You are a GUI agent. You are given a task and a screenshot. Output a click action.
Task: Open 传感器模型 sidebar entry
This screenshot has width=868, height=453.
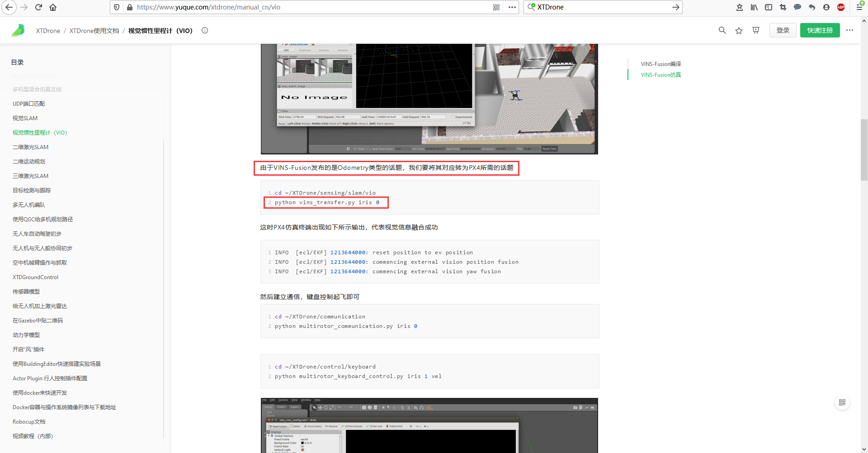tap(26, 292)
